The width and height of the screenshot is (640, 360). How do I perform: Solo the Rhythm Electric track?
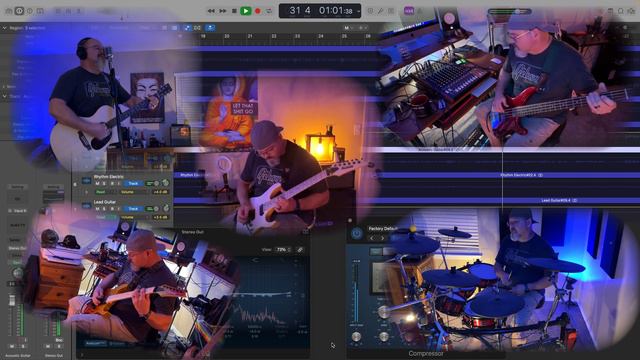[x=104, y=184]
